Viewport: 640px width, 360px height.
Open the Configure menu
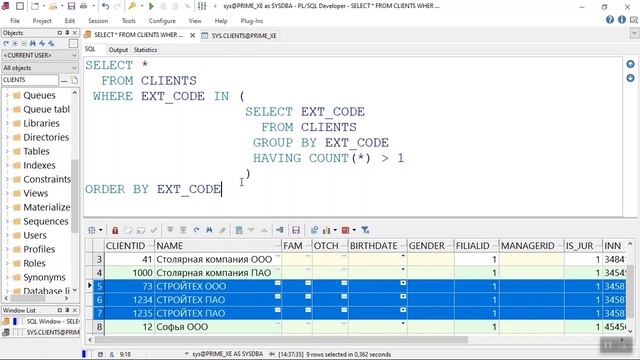(x=162, y=21)
